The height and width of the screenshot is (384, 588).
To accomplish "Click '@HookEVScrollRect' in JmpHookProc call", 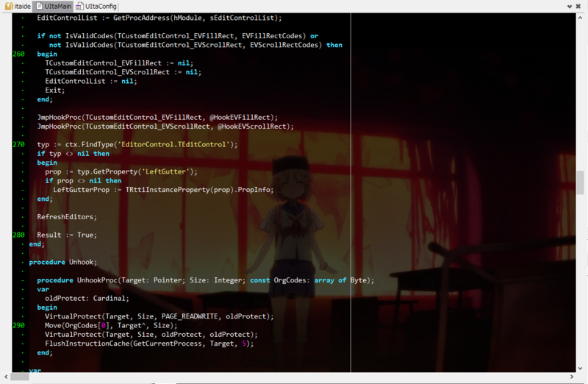I will pos(251,127).
